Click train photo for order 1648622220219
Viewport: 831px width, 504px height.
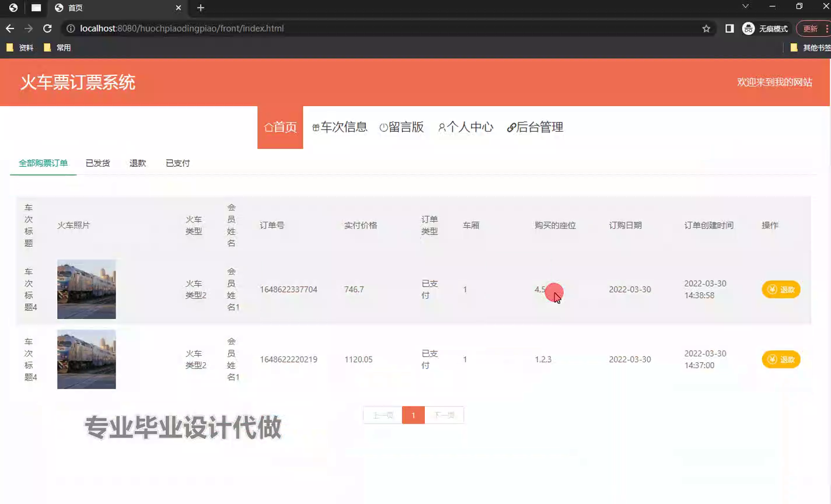(86, 359)
